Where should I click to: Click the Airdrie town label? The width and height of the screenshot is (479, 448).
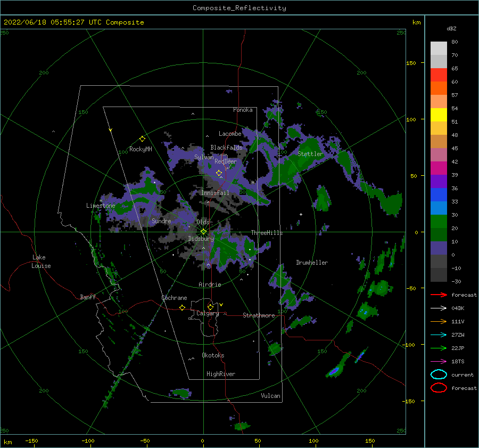pos(210,284)
